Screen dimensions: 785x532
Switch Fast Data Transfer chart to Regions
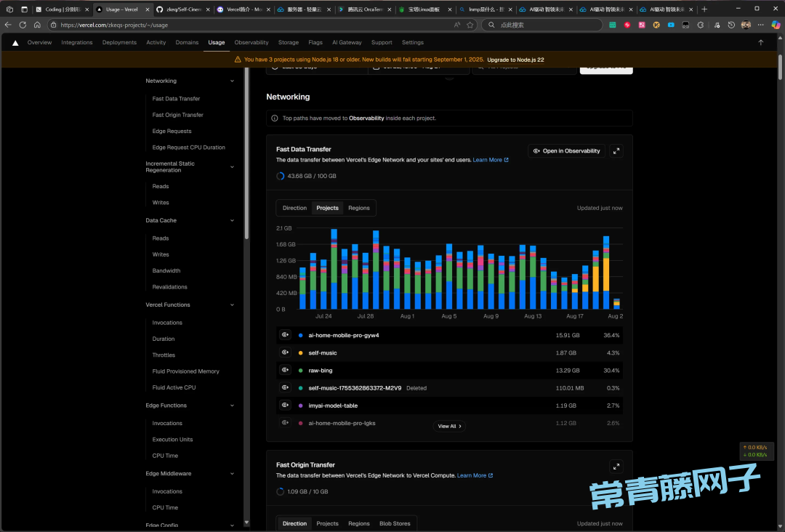click(x=358, y=208)
